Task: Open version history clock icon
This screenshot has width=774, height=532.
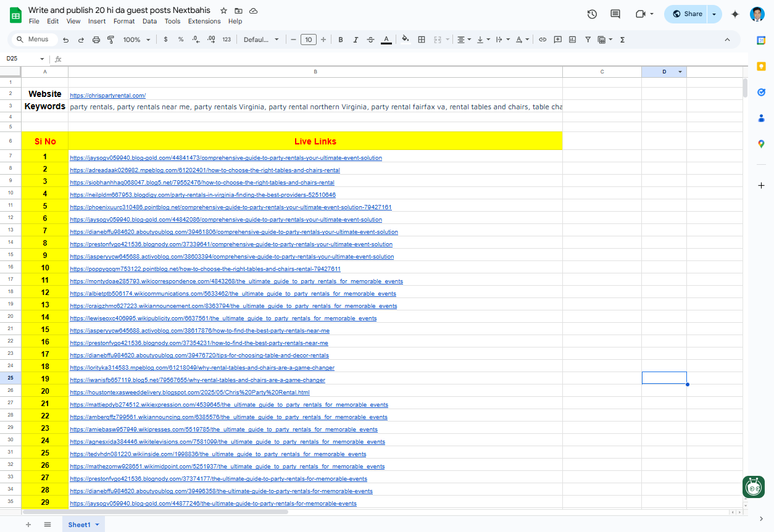Action: (592, 14)
